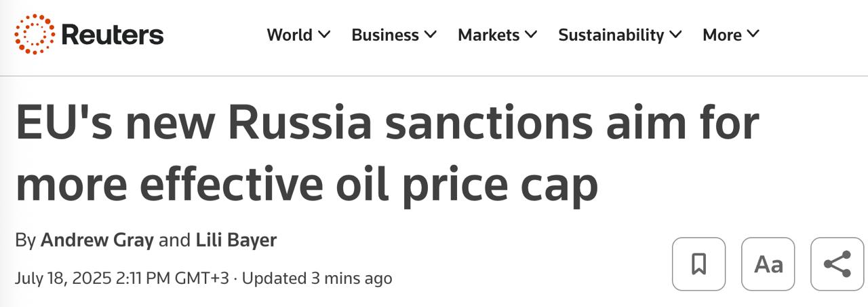The height and width of the screenshot is (307, 868).
Task: Expand the chevron beside More
Action: (753, 34)
